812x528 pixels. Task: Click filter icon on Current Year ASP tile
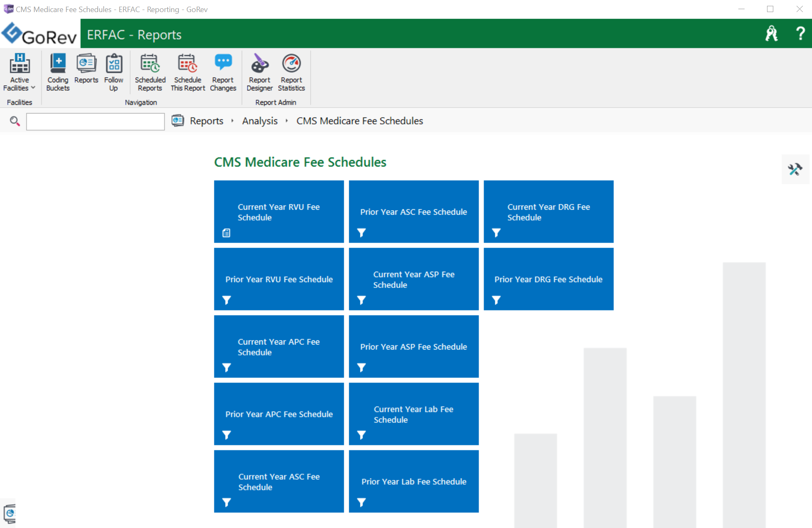[x=361, y=300]
